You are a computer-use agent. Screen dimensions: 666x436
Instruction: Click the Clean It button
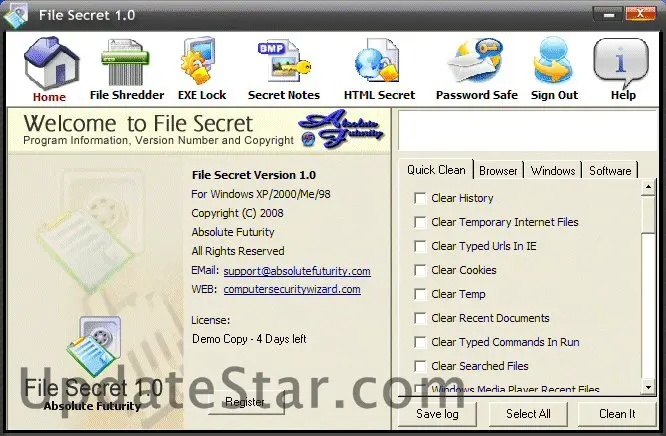tap(617, 414)
